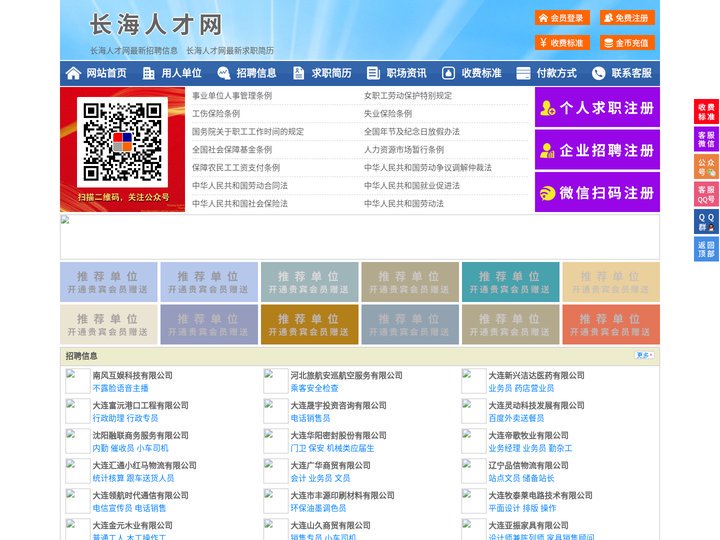The image size is (720, 540).
Task: Go to 用人单位 navigation item
Action: point(181,73)
